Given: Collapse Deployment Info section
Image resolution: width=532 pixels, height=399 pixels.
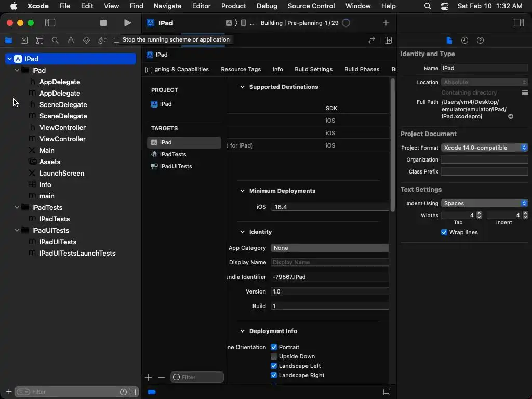Looking at the screenshot, I should 242,331.
